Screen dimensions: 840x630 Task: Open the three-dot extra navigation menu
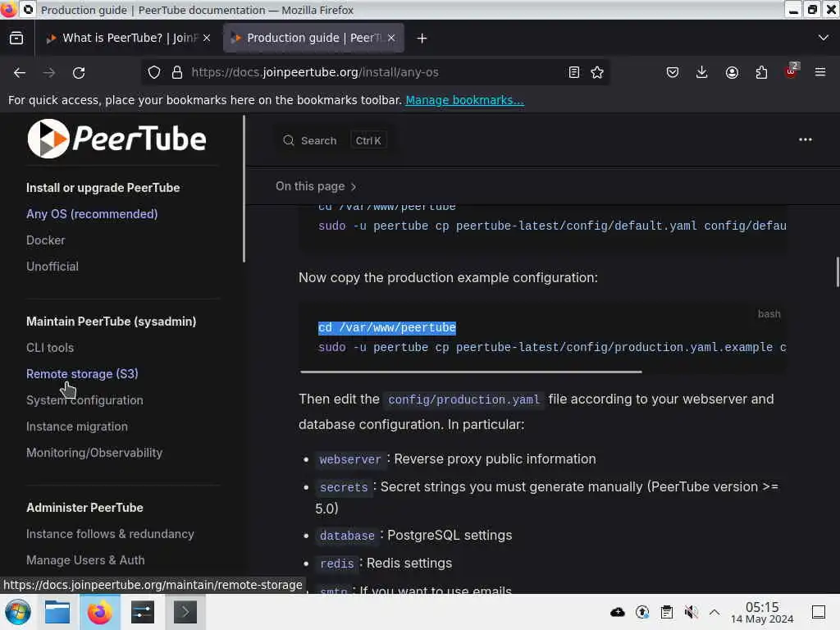coord(806,139)
